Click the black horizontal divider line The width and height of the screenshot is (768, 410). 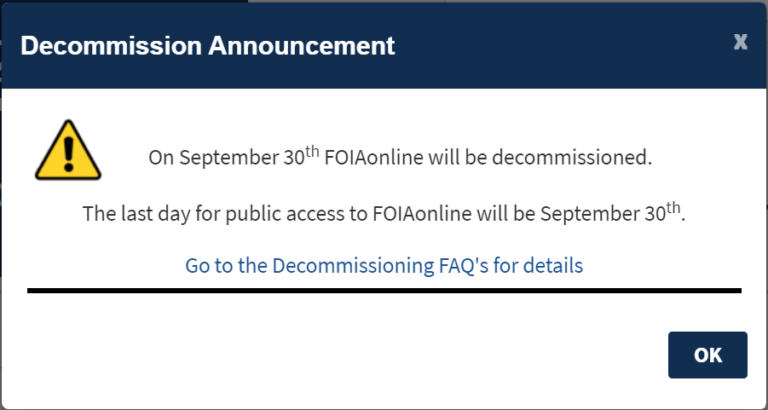tap(384, 290)
